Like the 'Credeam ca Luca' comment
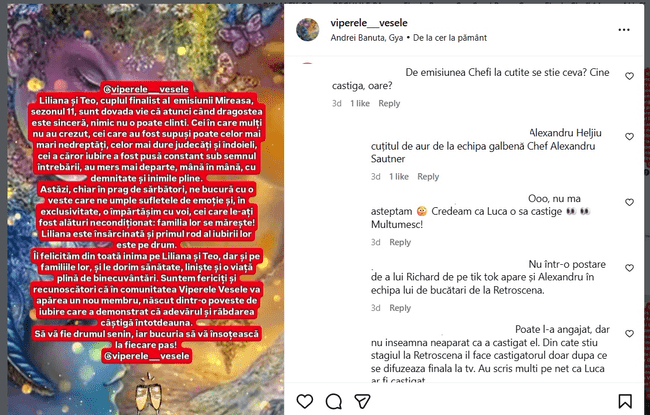 [x=629, y=202]
